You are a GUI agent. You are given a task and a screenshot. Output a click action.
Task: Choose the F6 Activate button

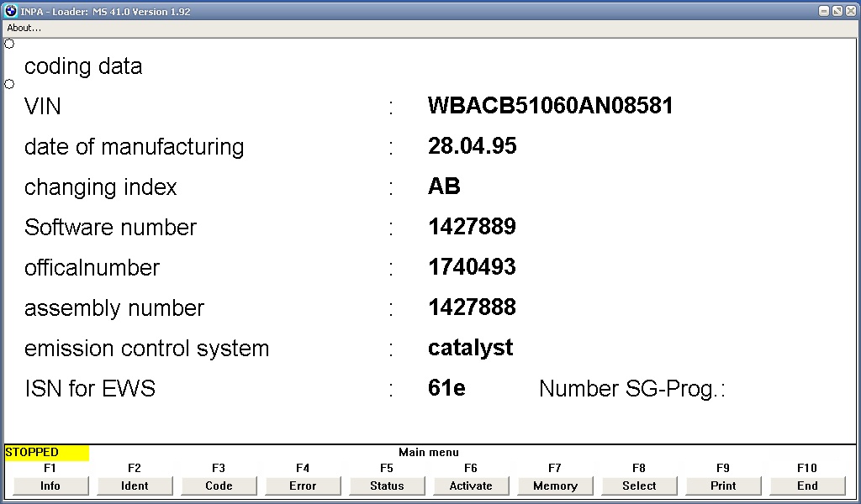[471, 486]
